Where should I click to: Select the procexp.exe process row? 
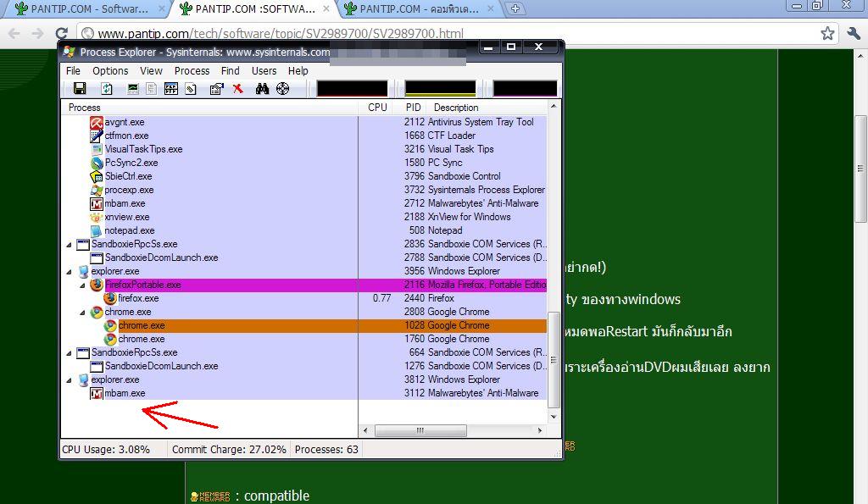point(304,191)
